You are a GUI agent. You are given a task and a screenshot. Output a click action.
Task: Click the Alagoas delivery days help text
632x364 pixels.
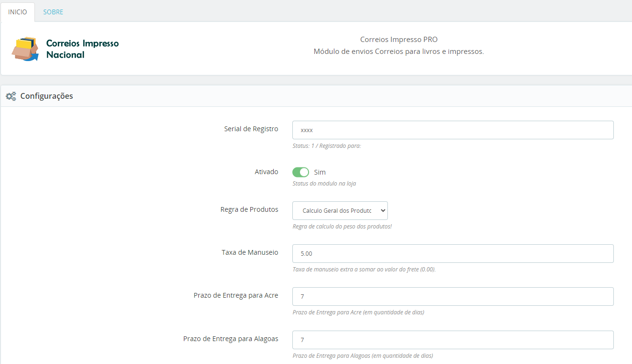[x=363, y=355]
